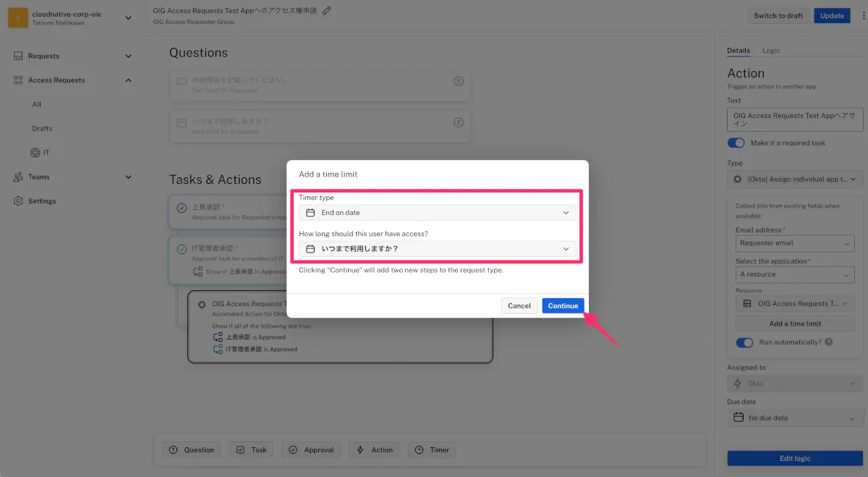Click the Edit logic button

[795, 458]
